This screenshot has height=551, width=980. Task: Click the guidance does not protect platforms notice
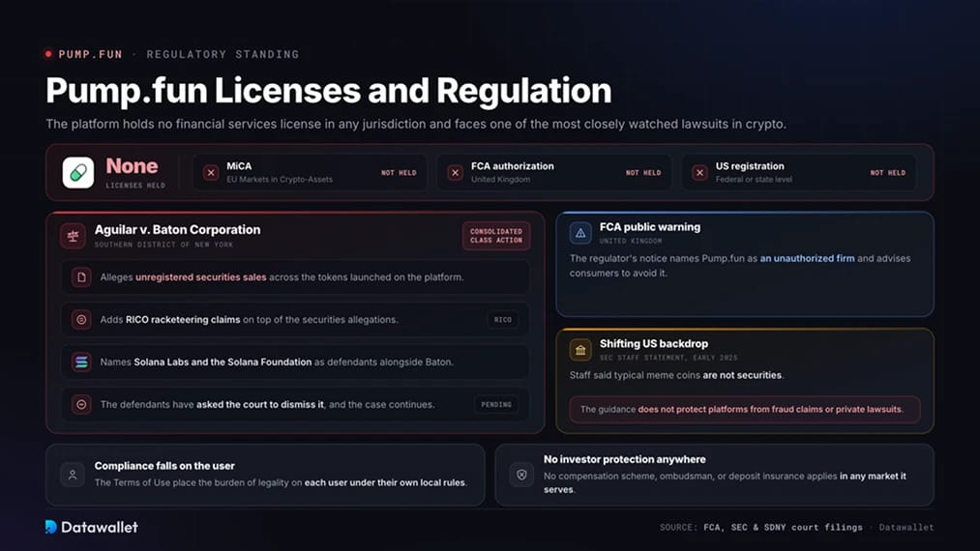click(744, 409)
